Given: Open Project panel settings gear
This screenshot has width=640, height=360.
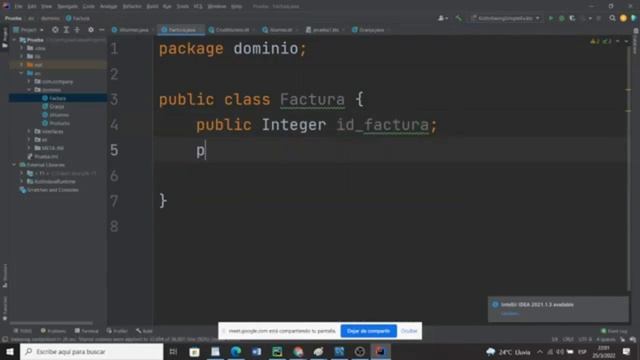Looking at the screenshot, I should coord(91,29).
